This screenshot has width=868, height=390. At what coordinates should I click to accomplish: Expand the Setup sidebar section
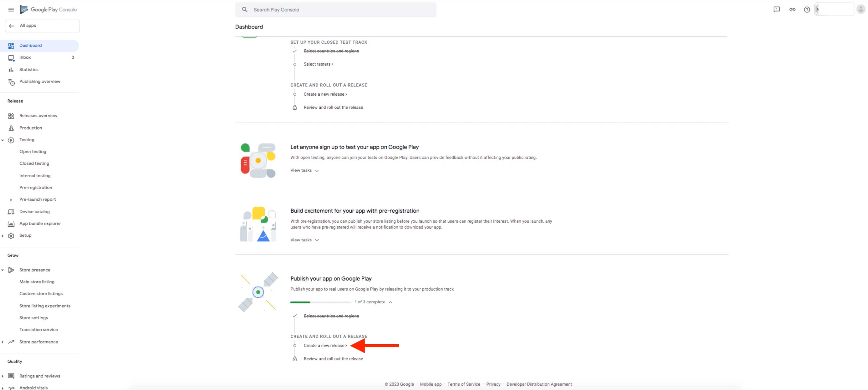tap(25, 235)
